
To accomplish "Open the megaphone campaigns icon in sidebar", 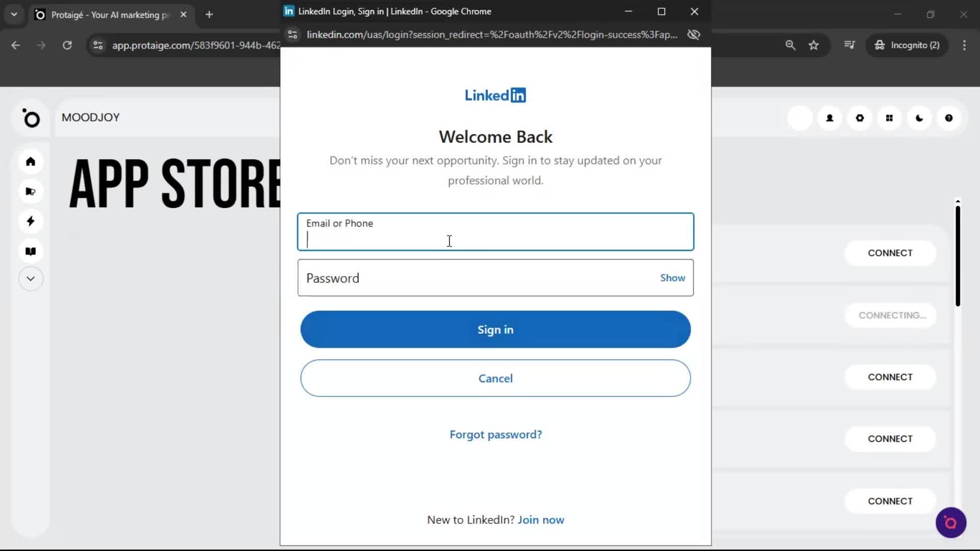I will pyautogui.click(x=31, y=191).
